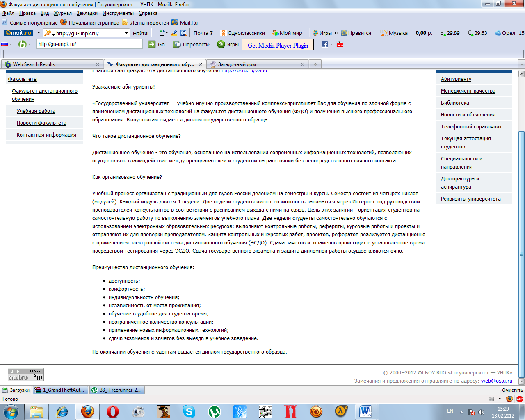
Task: Open Музыка in the mail.ru toolbar
Action: (x=394, y=33)
